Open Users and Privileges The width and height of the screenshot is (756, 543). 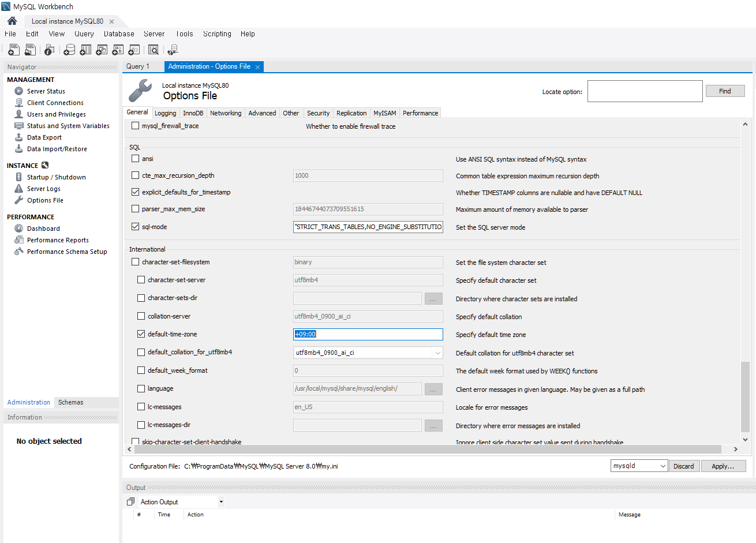tap(57, 114)
